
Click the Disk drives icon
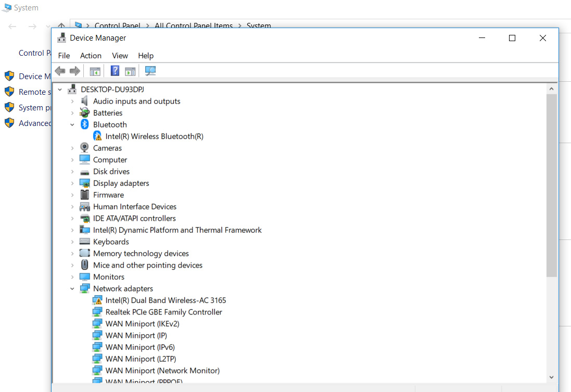[84, 172]
